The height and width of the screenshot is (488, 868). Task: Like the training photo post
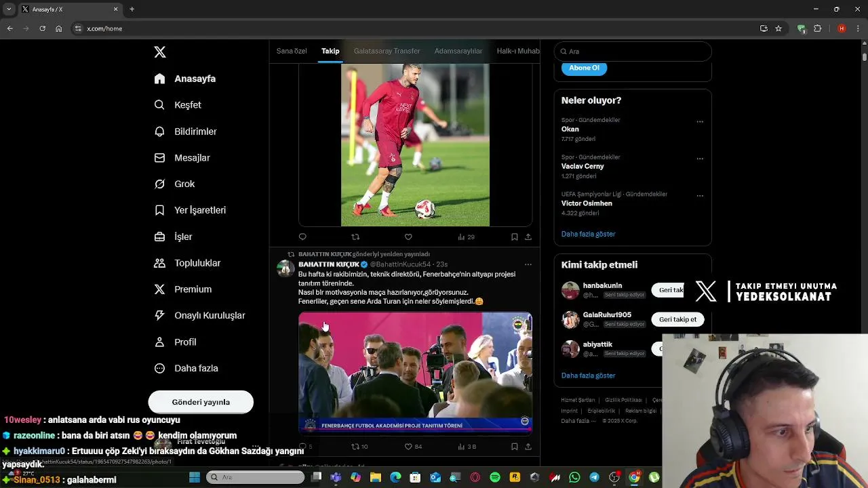408,237
